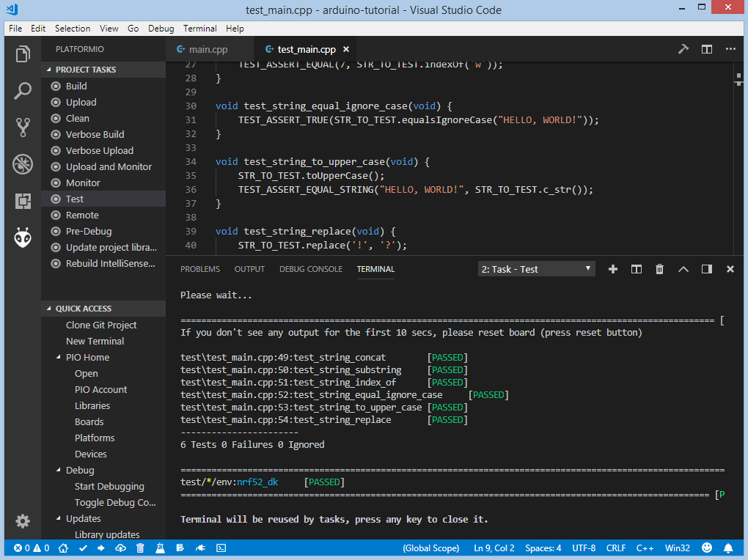Viewport: 748px width, 560px height.
Task: Maximize the panel with up chevron
Action: click(683, 269)
